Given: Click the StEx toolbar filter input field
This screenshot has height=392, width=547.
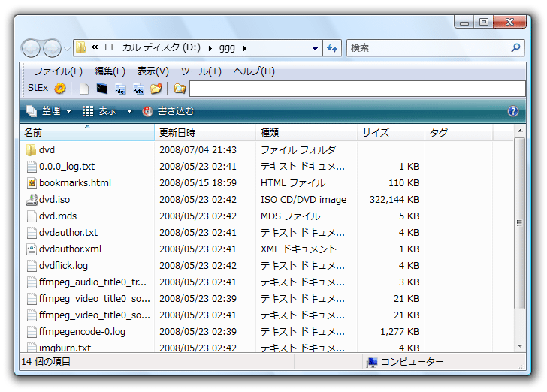Looking at the screenshot, I should 358,89.
